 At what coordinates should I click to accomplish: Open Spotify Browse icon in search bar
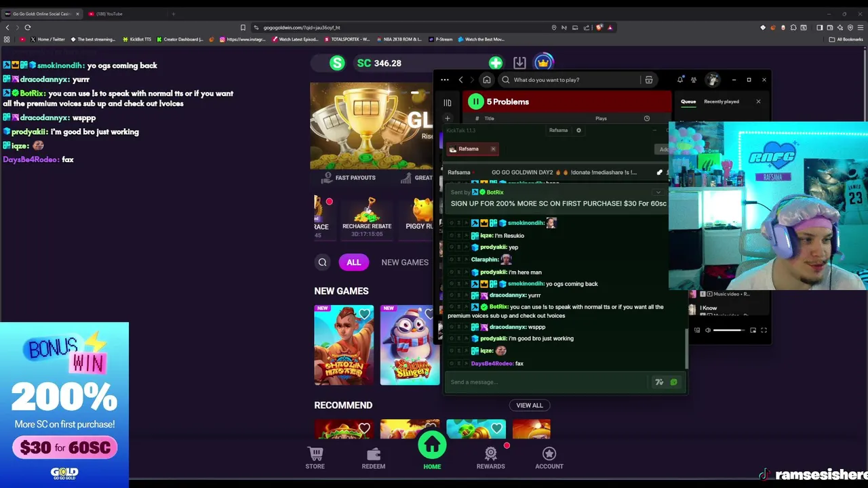pos(649,80)
